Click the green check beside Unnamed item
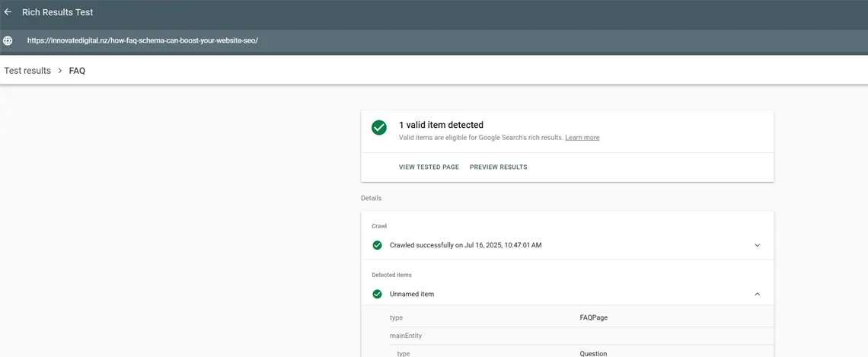The image size is (868, 357). (x=377, y=294)
